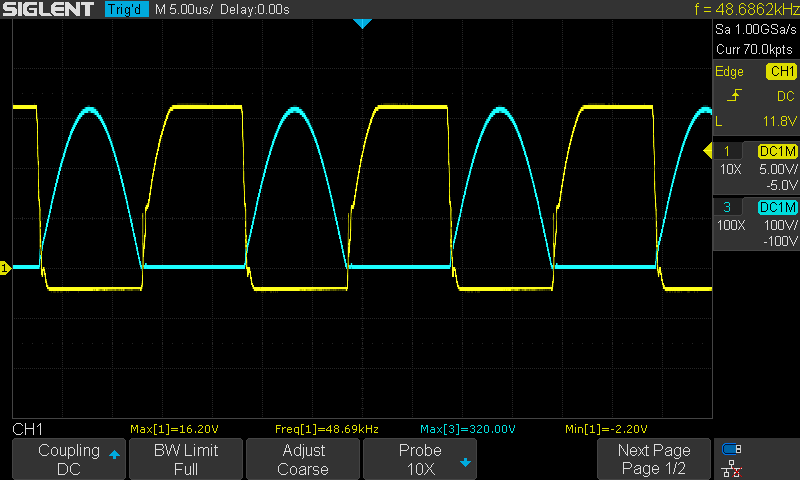The width and height of the screenshot is (800, 480).
Task: Click the channel 3 DC1M coupling badge
Action: point(777,207)
